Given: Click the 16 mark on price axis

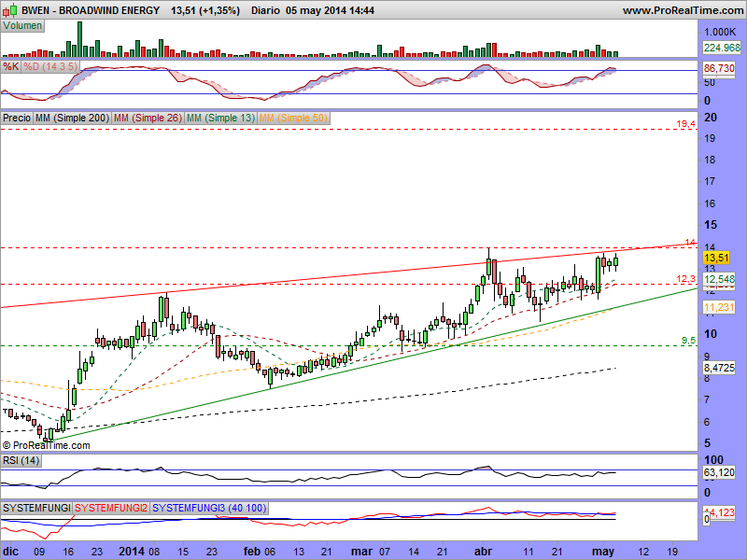Looking at the screenshot, I should [710, 203].
